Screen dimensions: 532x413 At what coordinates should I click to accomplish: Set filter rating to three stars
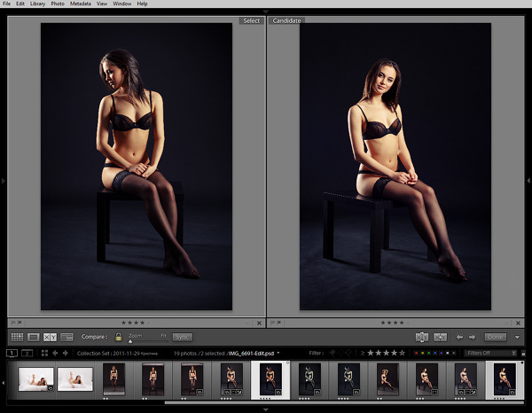pyautogui.click(x=386, y=353)
